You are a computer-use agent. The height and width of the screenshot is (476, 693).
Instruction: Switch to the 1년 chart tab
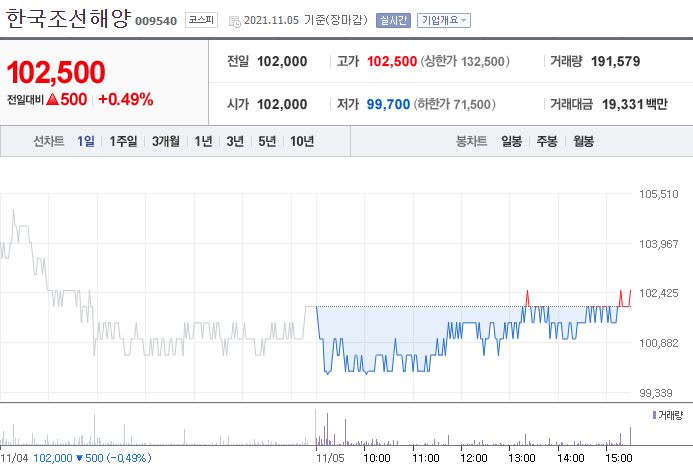point(203,141)
